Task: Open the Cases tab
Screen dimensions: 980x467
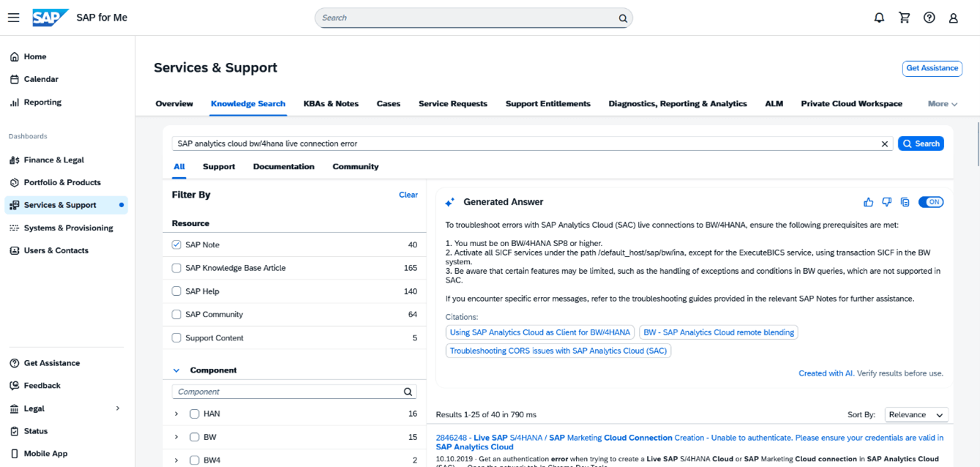Action: click(x=389, y=104)
